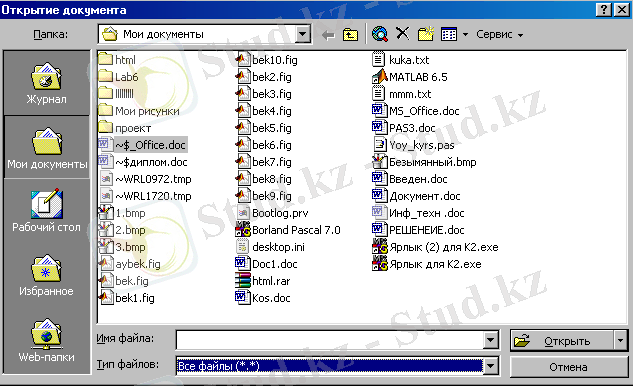Open Избранное in the places bar
Screen dimensions: 633x386
pos(46,275)
